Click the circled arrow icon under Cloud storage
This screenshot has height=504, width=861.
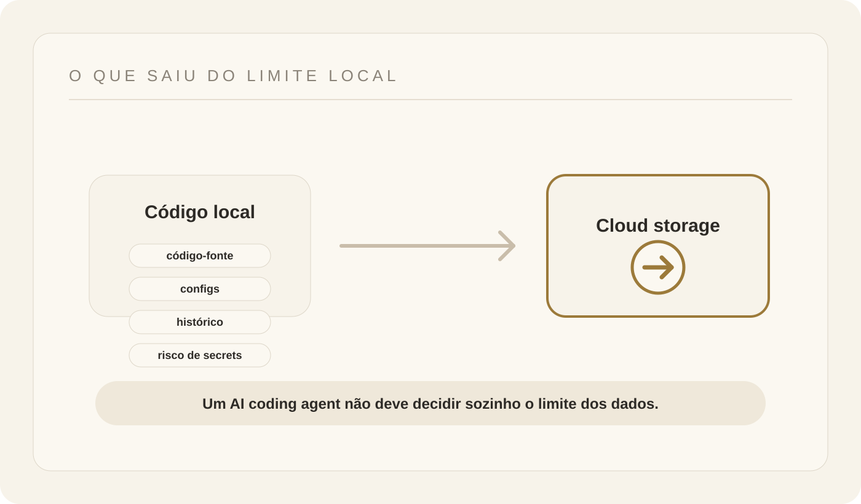pyautogui.click(x=658, y=267)
